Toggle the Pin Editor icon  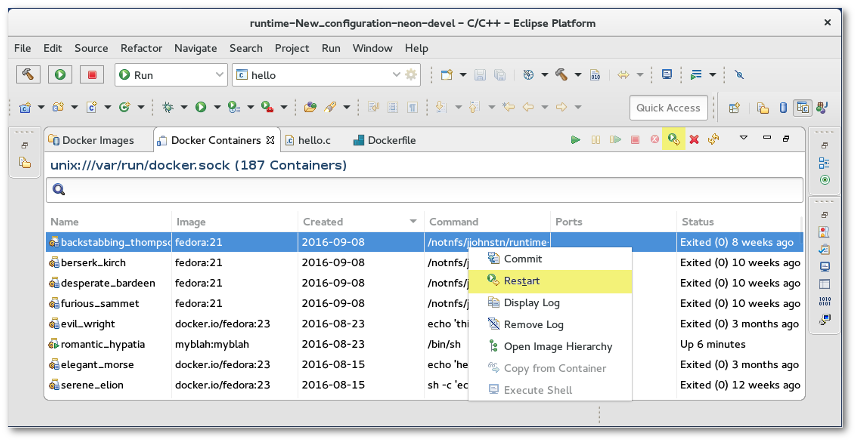pyautogui.click(x=739, y=75)
